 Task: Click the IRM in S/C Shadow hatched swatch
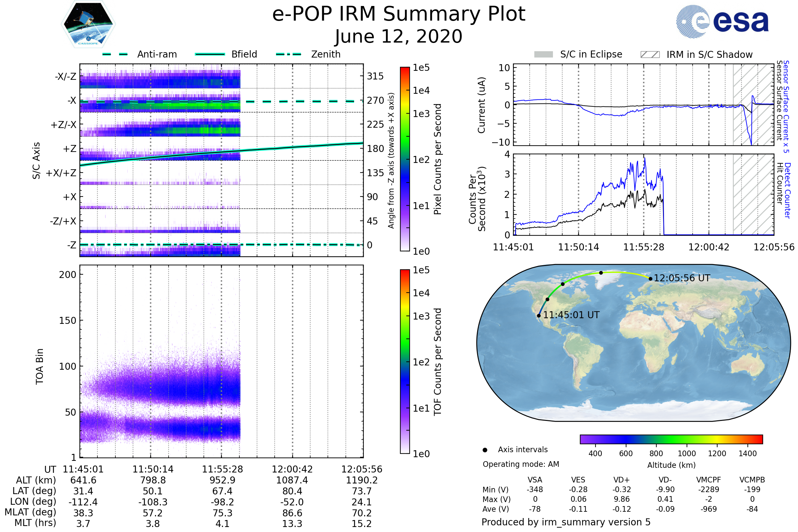pos(650,55)
